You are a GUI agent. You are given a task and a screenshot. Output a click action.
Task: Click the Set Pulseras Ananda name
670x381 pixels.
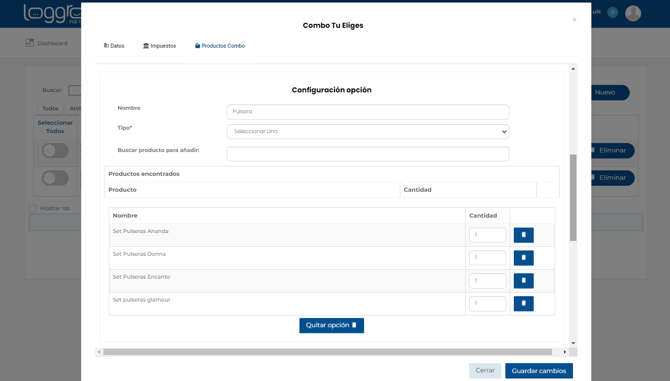coord(141,231)
